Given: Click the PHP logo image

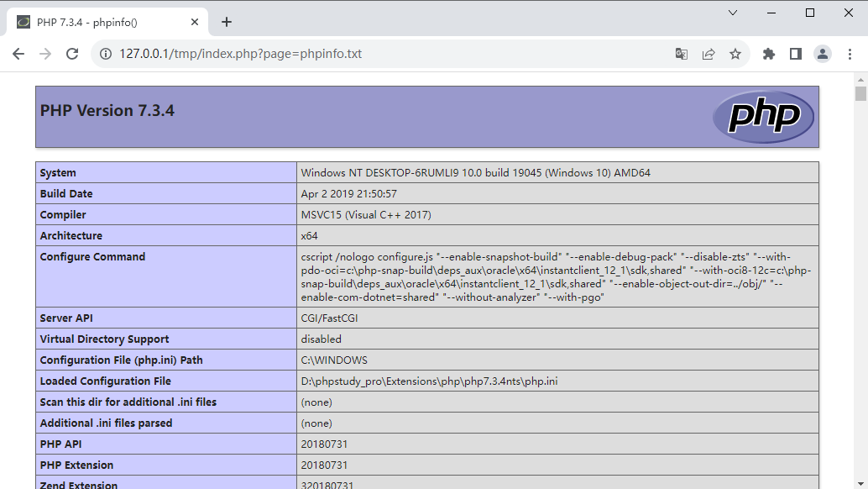Looking at the screenshot, I should tap(763, 116).
